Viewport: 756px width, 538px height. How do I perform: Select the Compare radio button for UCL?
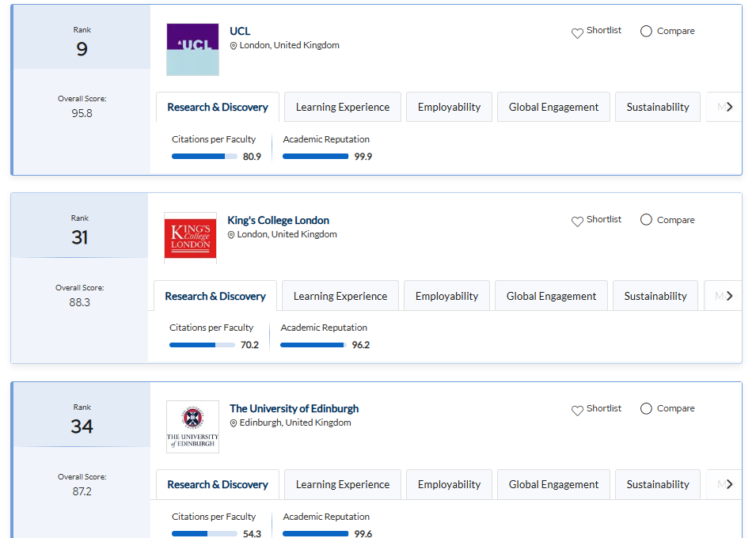point(646,32)
